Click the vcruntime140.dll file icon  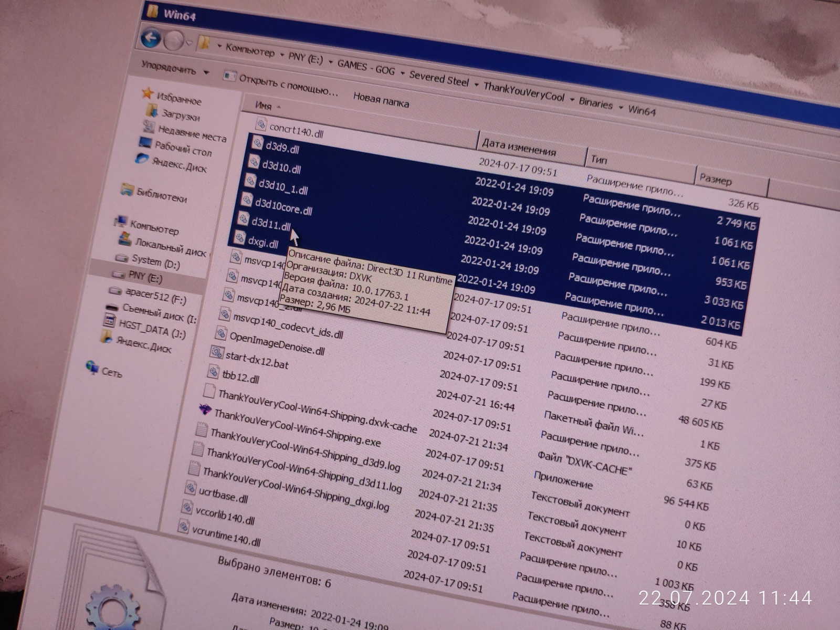[183, 526]
